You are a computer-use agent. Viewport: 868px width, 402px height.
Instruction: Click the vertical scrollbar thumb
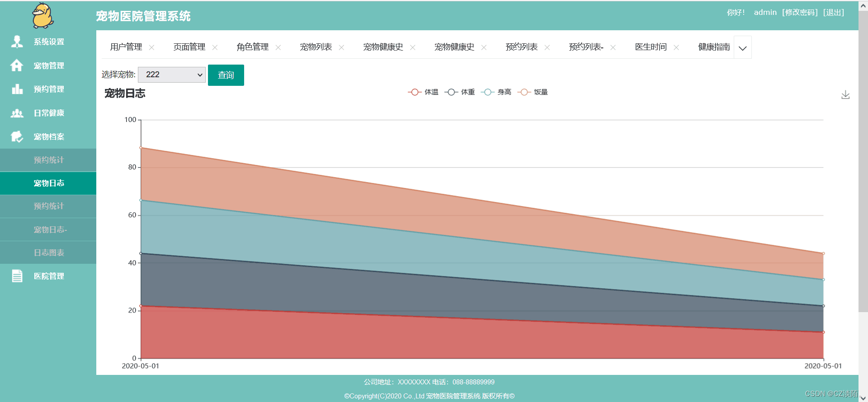pyautogui.click(x=863, y=161)
